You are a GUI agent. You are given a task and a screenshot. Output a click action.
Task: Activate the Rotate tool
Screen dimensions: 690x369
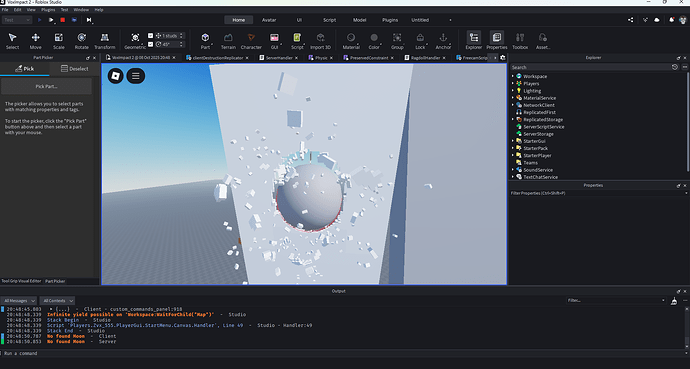pyautogui.click(x=81, y=41)
